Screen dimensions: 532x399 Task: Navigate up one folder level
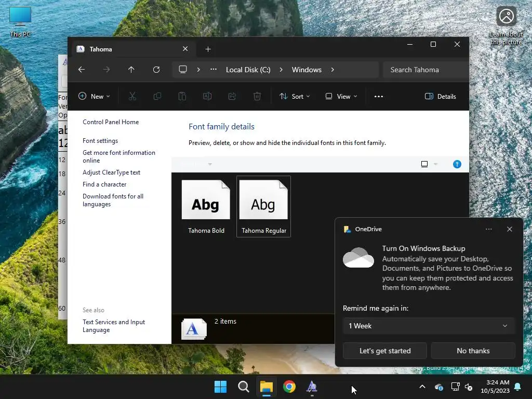131,70
